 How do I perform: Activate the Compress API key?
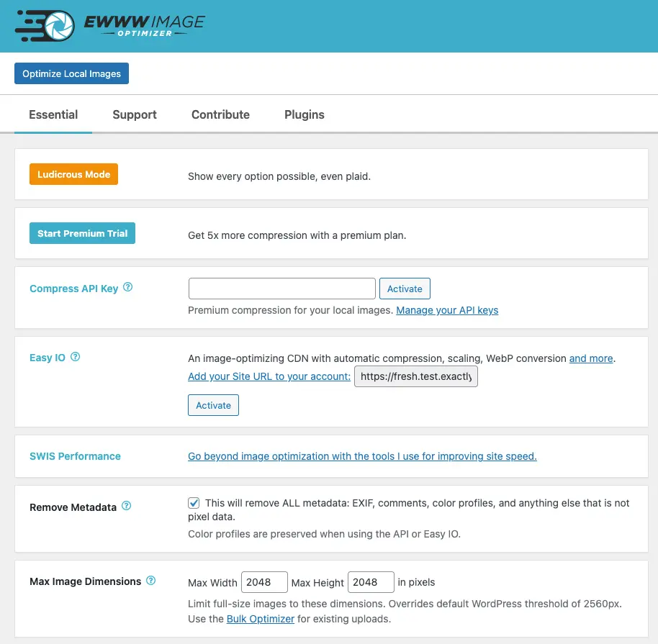point(405,289)
